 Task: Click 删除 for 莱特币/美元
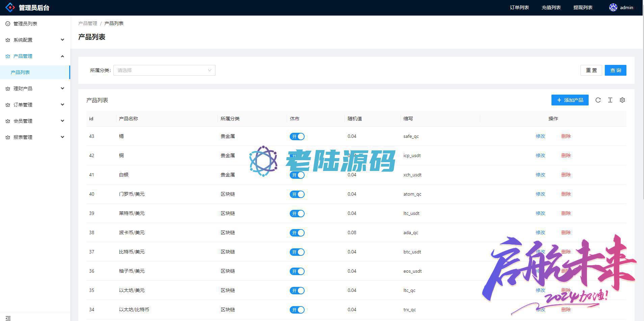click(566, 213)
